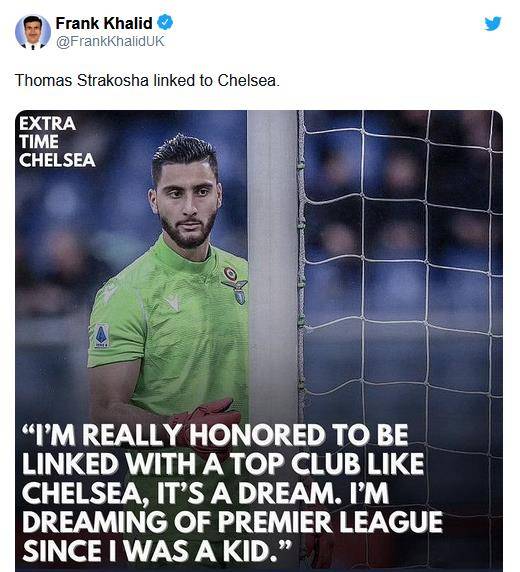Click the Macron logo on jersey shoulder

(x=109, y=292)
